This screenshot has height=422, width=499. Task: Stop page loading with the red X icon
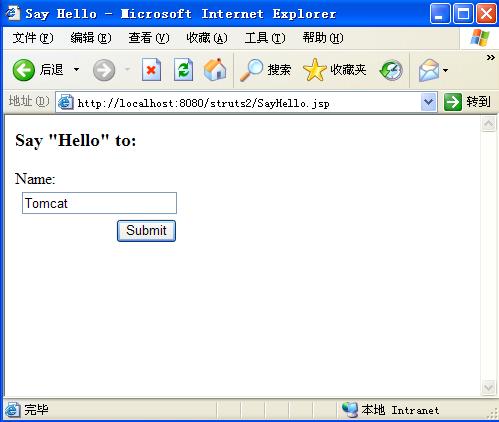tap(151, 70)
